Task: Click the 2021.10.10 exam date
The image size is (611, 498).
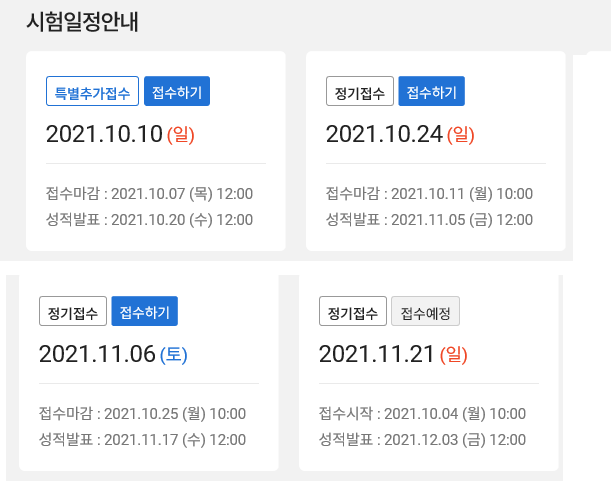Action: click(104, 134)
